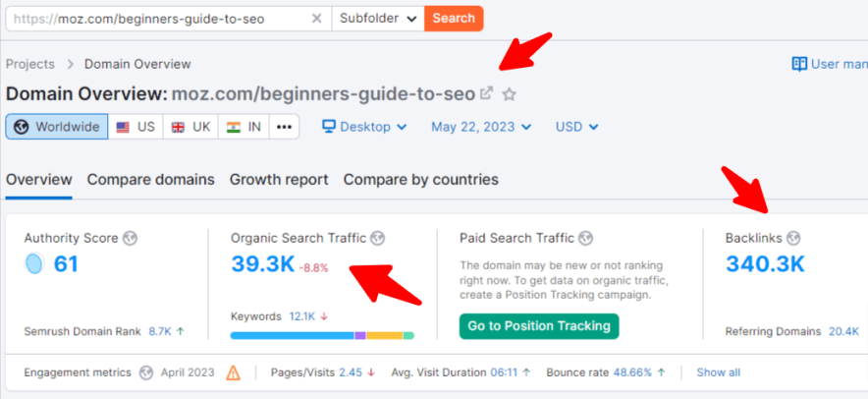Click Avg. Visit Duration value 06:11

coord(503,372)
